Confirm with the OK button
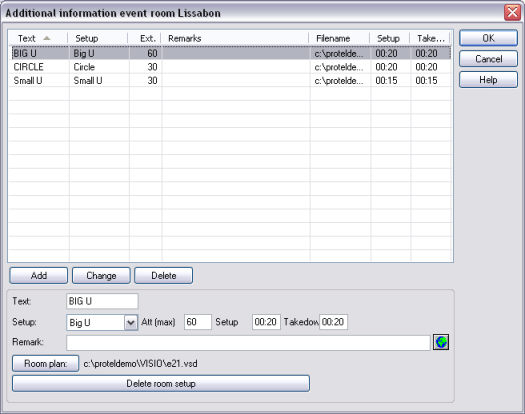 coord(488,38)
